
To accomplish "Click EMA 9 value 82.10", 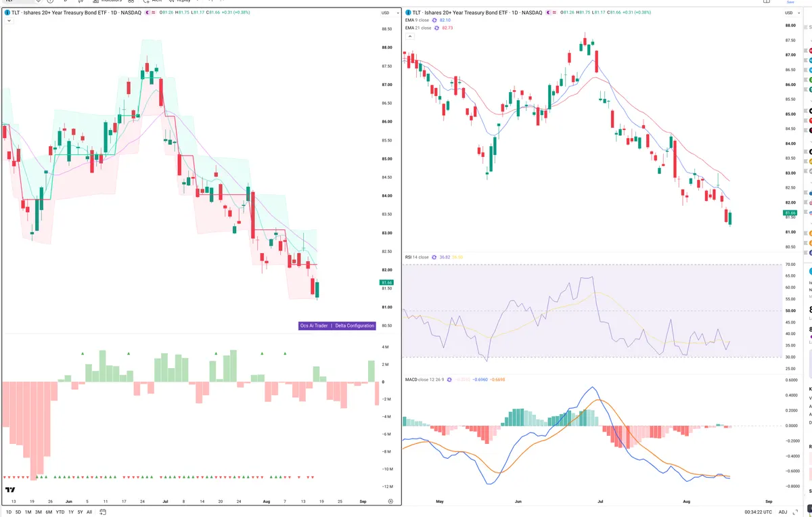I will 445,20.
